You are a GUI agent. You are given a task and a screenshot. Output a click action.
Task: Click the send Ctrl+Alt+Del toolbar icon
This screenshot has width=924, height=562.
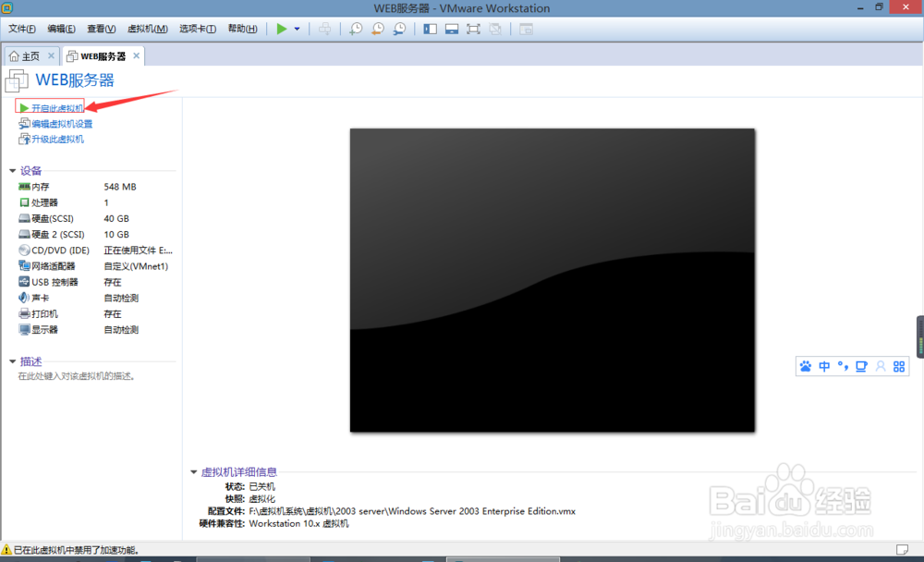click(x=324, y=29)
